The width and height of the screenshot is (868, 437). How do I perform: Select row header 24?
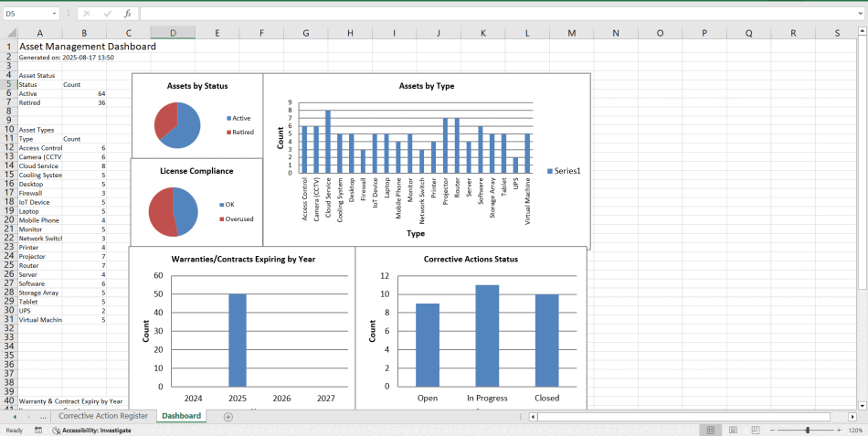click(9, 256)
